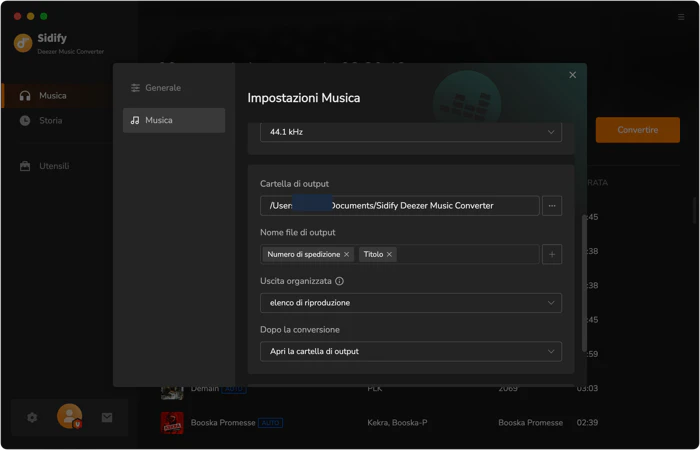This screenshot has width=700, height=450.
Task: Click the Demain track title
Action: coord(205,388)
